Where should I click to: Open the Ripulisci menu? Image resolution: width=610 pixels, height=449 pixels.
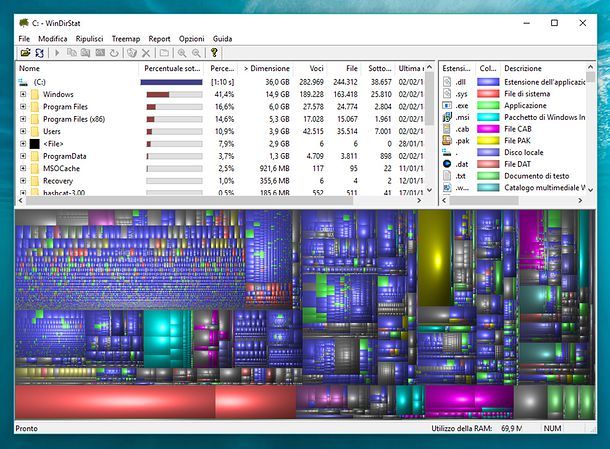point(89,39)
